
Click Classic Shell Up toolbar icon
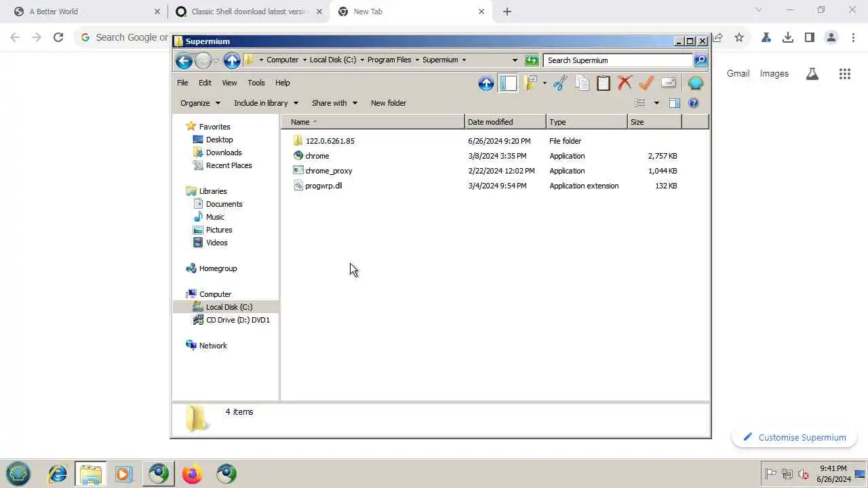point(486,83)
